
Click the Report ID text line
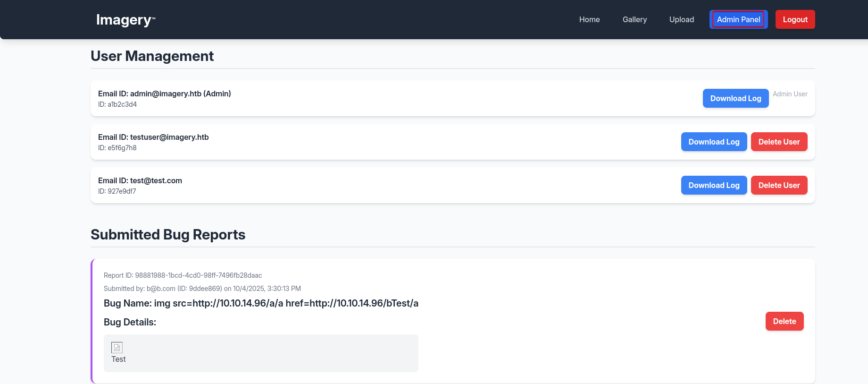pyautogui.click(x=183, y=275)
